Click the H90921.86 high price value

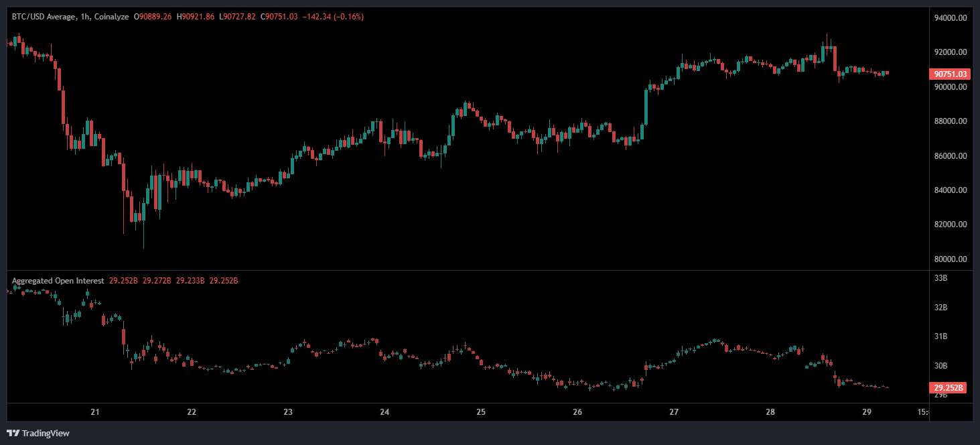pos(196,17)
